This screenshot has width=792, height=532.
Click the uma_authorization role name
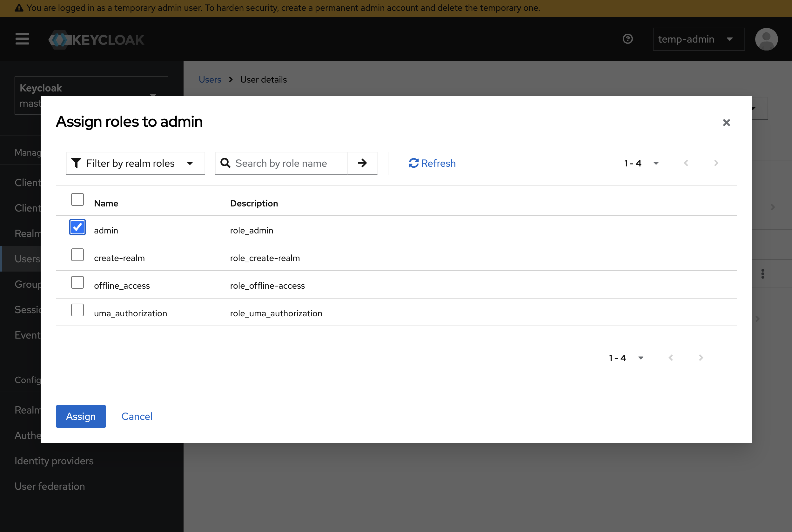(131, 313)
